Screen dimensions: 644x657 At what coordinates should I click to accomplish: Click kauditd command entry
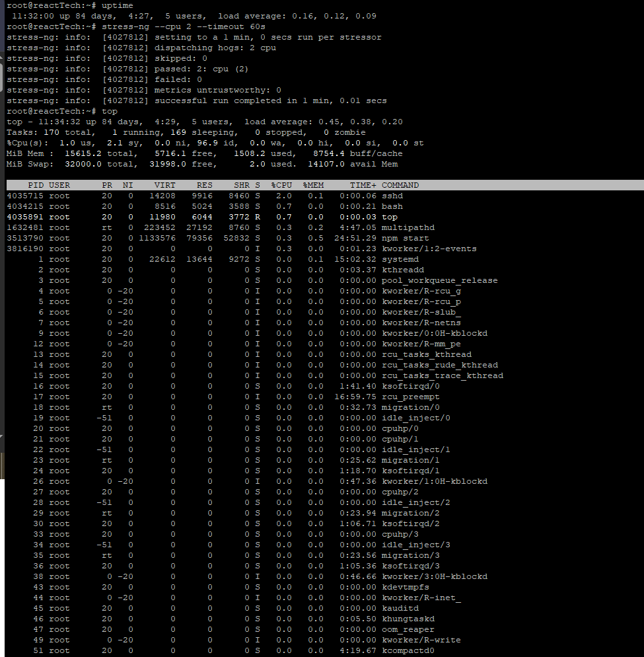[x=400, y=608]
